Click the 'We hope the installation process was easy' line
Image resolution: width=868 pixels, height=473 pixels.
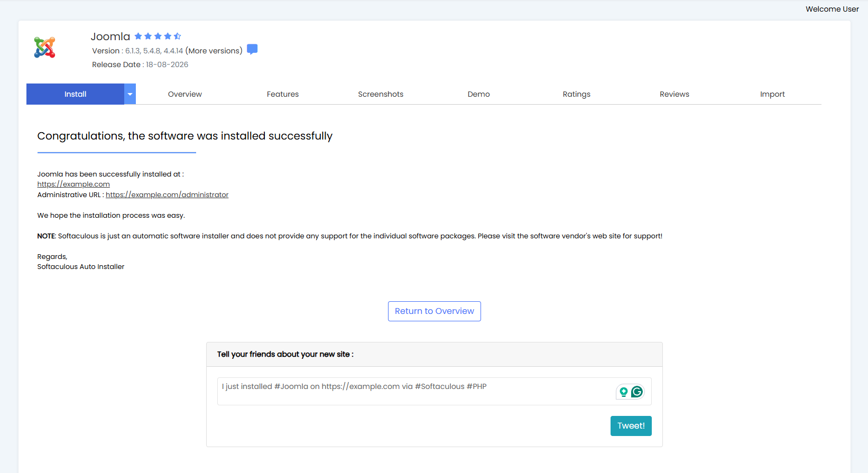coord(111,216)
